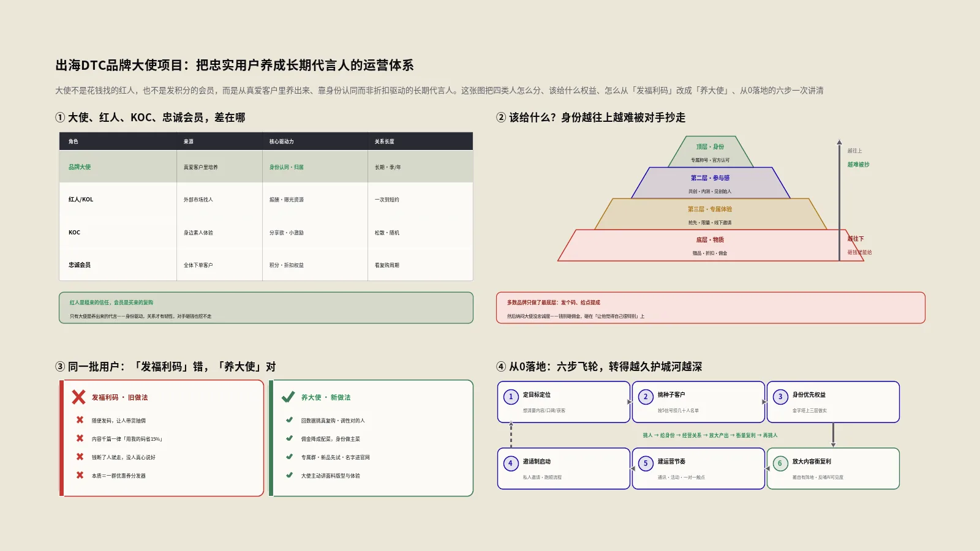The image size is (980, 551).
Task: Click the 分享欲·小激励 cell
Action: [315, 232]
